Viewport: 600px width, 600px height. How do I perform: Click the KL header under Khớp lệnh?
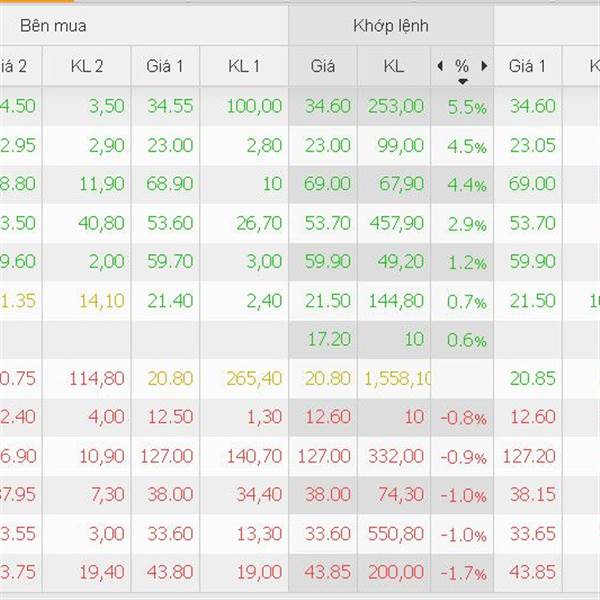[x=394, y=66]
